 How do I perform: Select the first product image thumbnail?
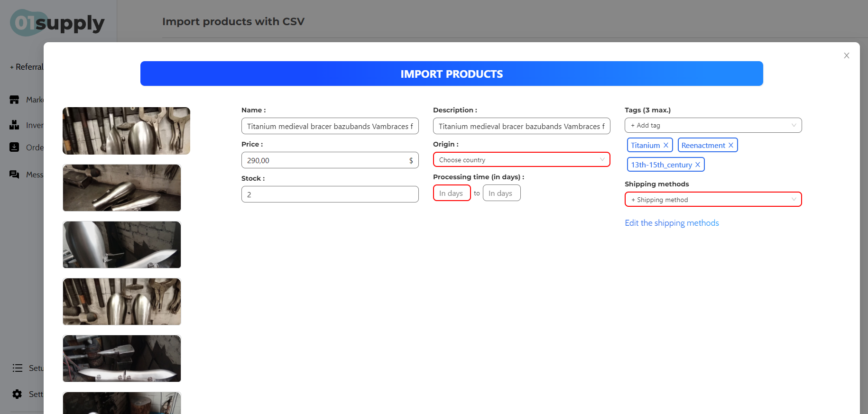(x=126, y=131)
